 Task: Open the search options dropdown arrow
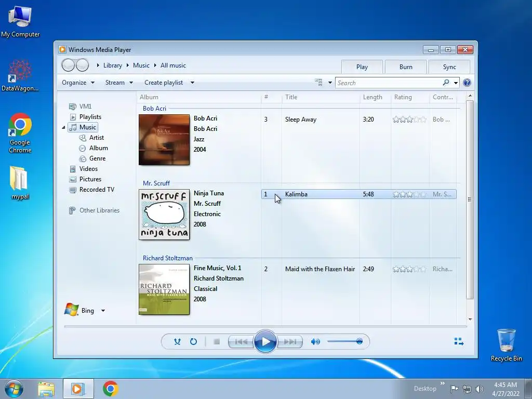(x=456, y=83)
